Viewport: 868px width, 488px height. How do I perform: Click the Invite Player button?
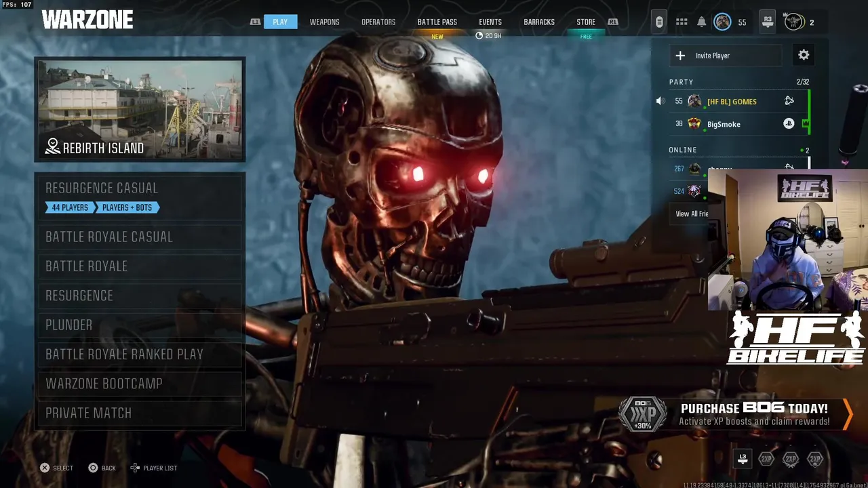[725, 56]
